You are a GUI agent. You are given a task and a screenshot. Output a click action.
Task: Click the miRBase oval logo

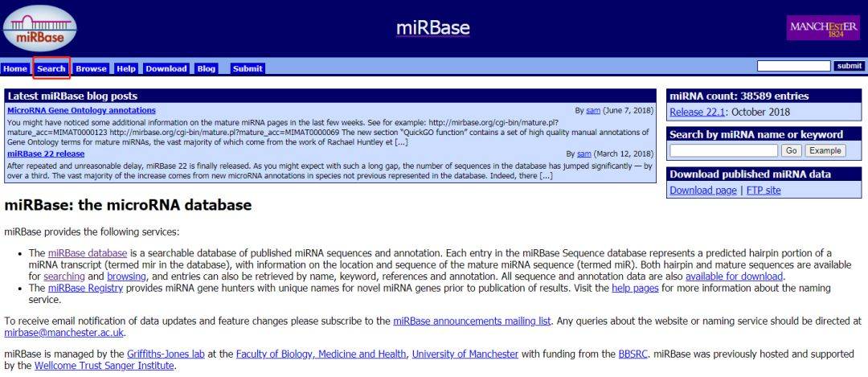(x=40, y=27)
